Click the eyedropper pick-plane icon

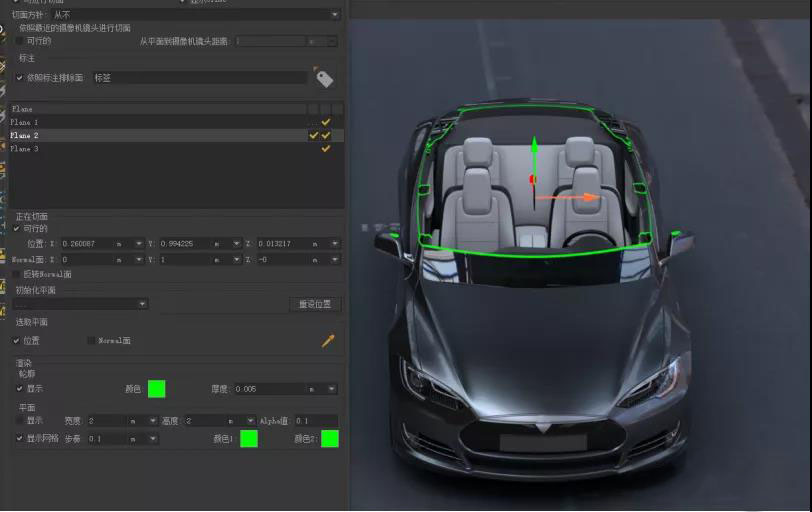(x=328, y=341)
